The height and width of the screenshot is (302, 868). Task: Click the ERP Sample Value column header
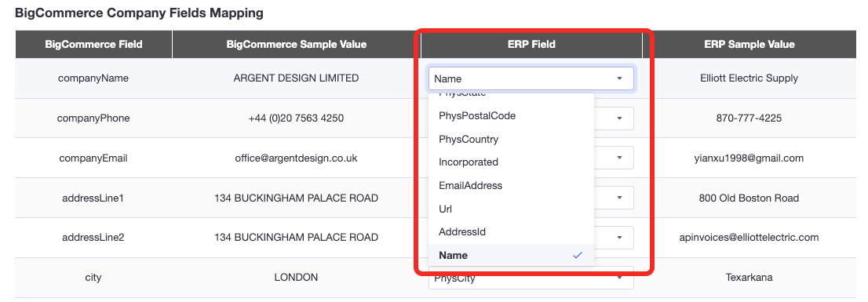(749, 44)
